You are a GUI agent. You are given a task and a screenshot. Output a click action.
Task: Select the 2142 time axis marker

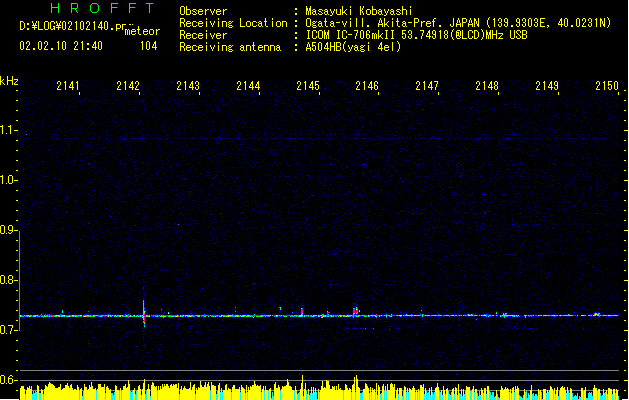(x=128, y=86)
